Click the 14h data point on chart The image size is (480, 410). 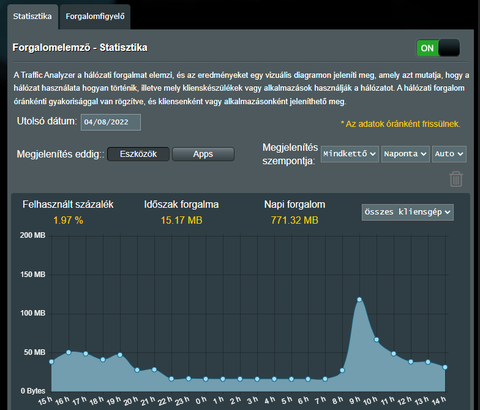pos(445,367)
